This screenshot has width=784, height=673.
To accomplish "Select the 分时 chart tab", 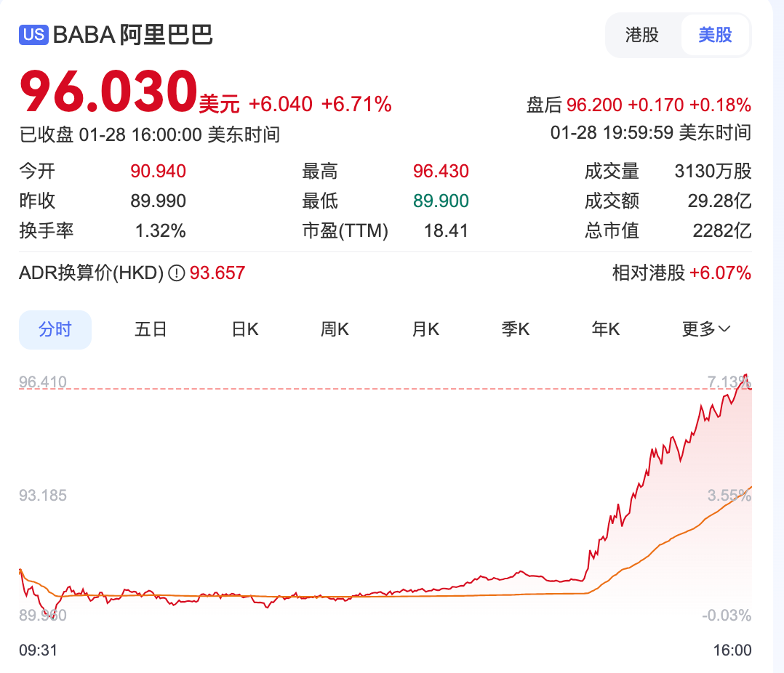I will pos(55,330).
